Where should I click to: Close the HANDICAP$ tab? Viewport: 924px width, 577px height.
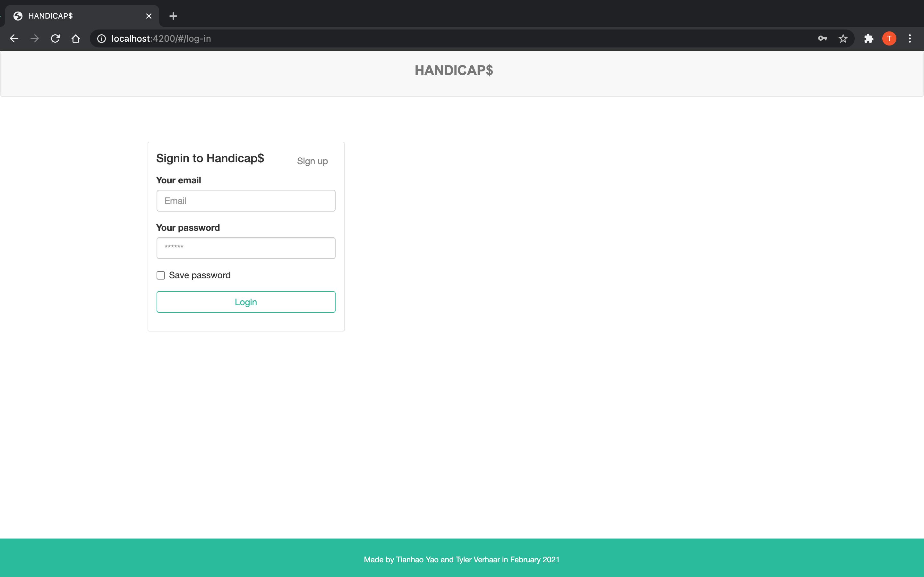[149, 16]
